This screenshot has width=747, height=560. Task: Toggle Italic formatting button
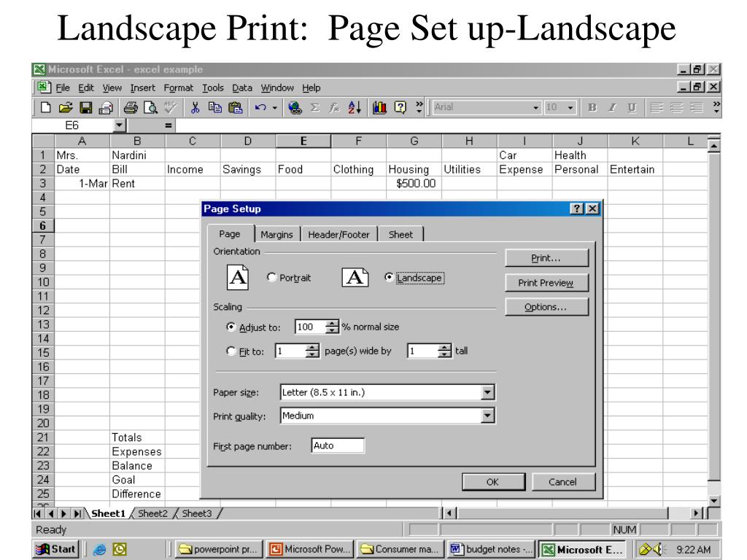pyautogui.click(x=612, y=108)
